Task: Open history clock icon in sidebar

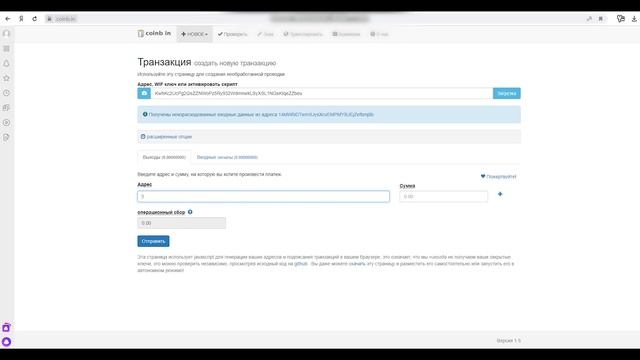Action: [7, 93]
